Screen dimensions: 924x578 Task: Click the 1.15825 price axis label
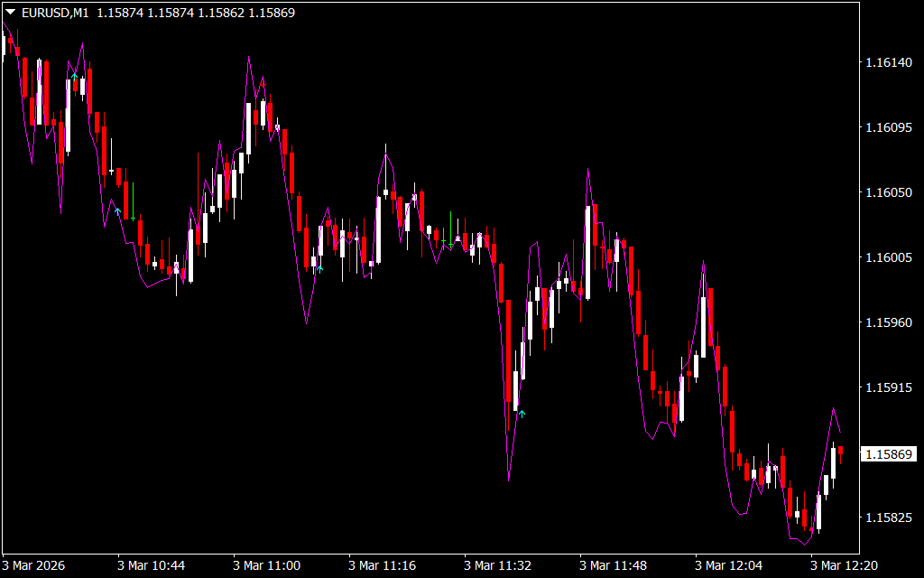tap(887, 518)
